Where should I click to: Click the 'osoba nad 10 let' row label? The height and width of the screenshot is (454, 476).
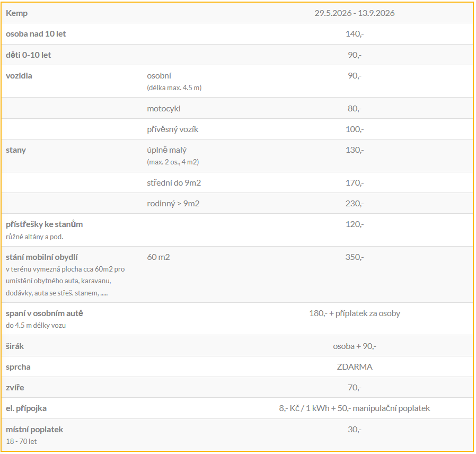(36, 34)
